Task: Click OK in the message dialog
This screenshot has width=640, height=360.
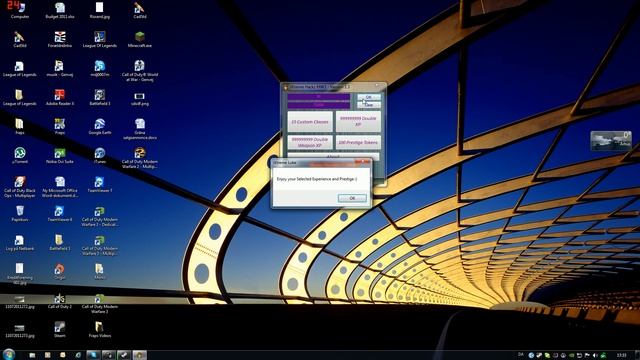Action: (352, 198)
